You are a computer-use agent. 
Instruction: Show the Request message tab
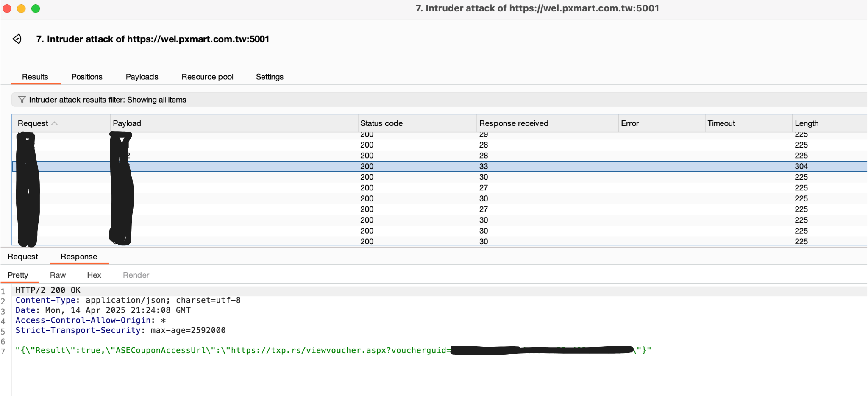coord(23,257)
